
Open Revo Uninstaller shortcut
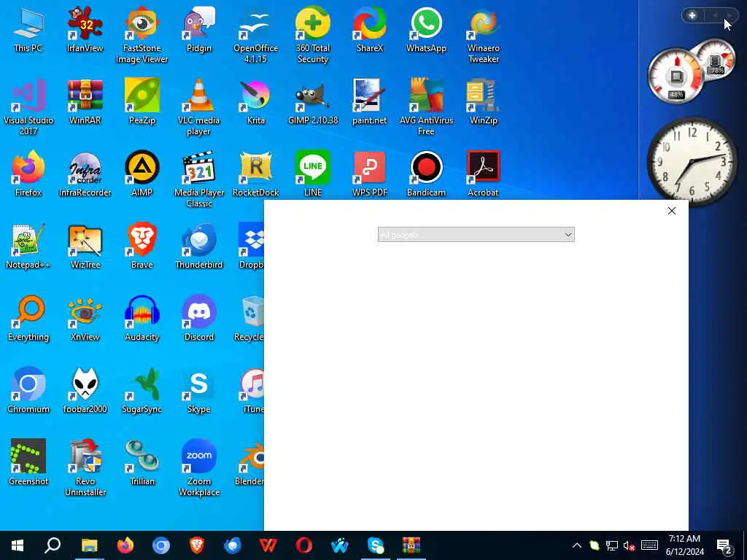(x=85, y=467)
